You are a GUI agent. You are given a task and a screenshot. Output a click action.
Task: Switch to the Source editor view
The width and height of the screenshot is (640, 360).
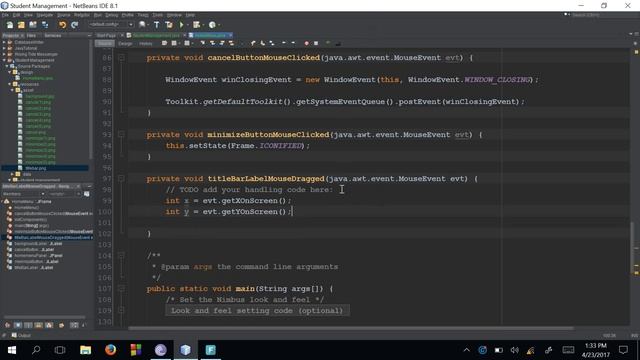[x=104, y=43]
